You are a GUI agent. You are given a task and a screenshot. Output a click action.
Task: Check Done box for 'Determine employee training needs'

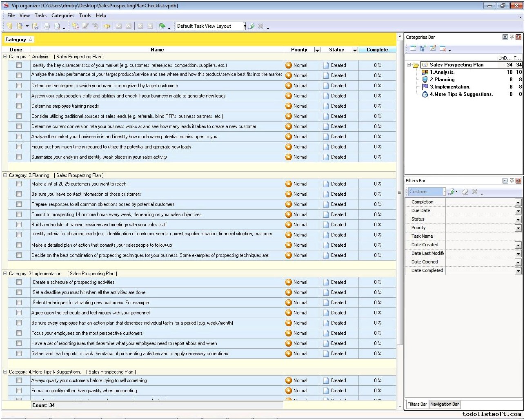tap(19, 106)
